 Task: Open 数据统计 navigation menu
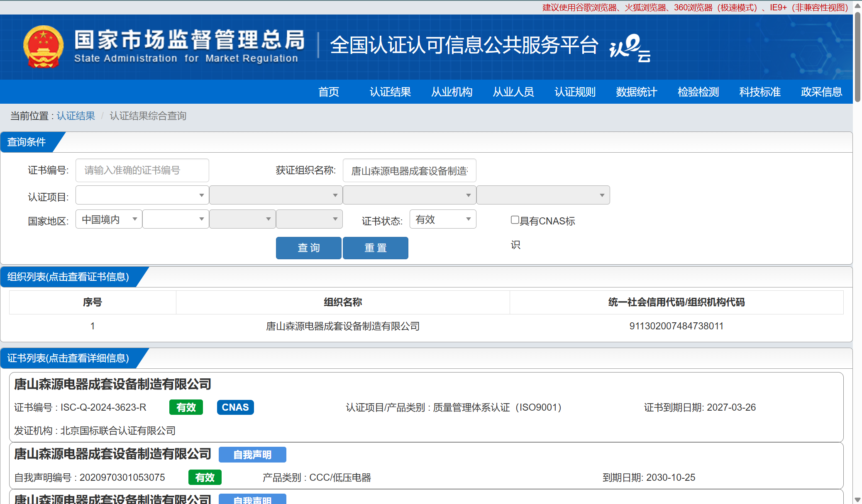coord(637,92)
